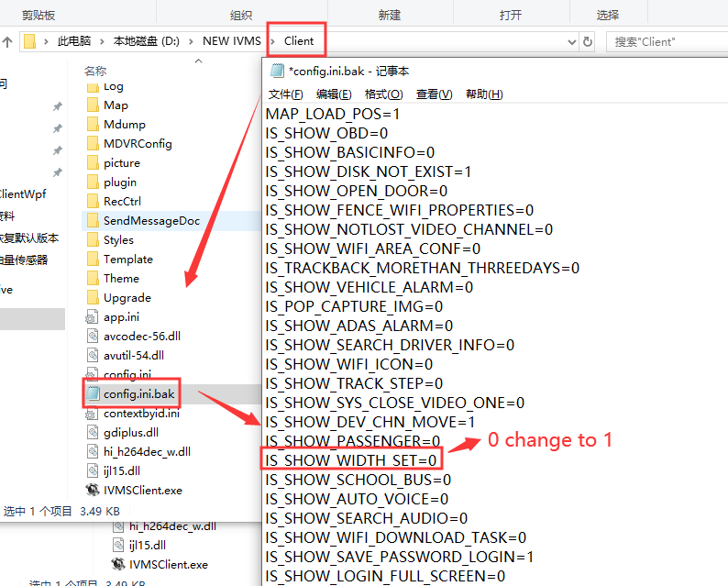Click the 组织 ribbon group label
The height and width of the screenshot is (586, 728).
pyautogui.click(x=241, y=16)
